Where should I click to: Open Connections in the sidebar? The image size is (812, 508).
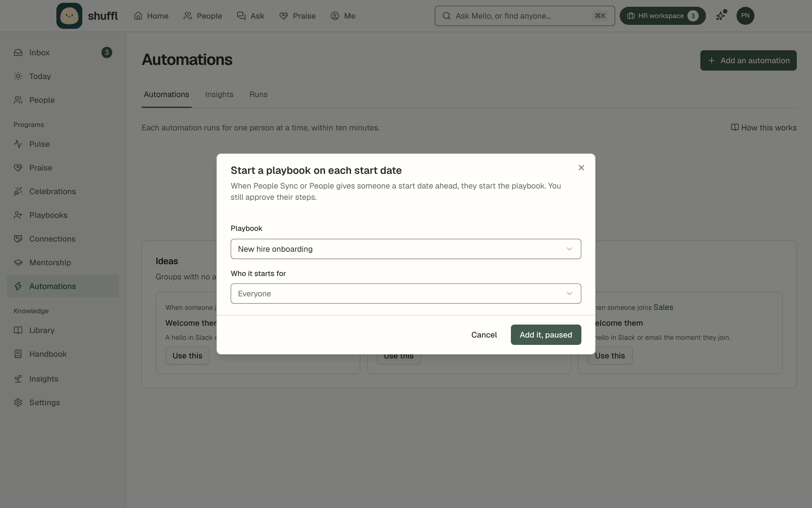[63, 239]
